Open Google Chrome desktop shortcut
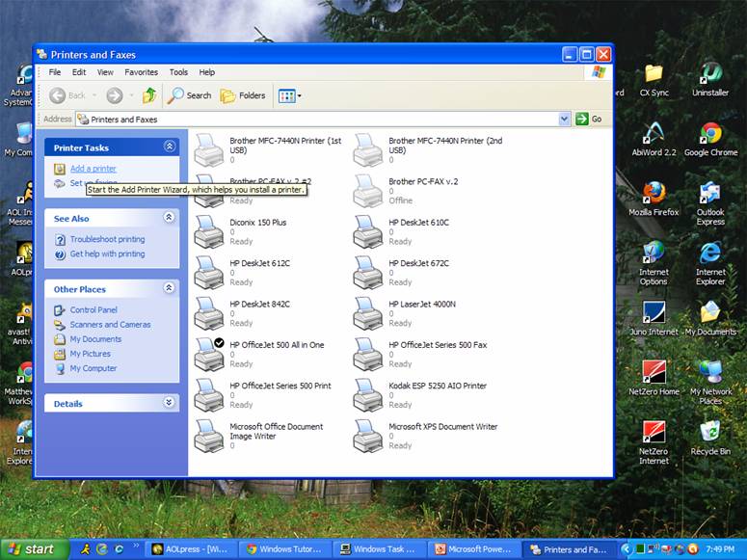 point(710,139)
